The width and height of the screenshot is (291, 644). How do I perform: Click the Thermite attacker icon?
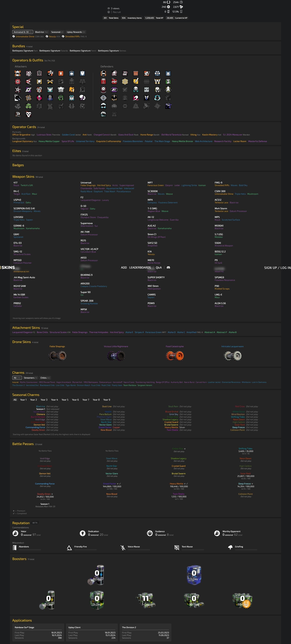coord(61,73)
